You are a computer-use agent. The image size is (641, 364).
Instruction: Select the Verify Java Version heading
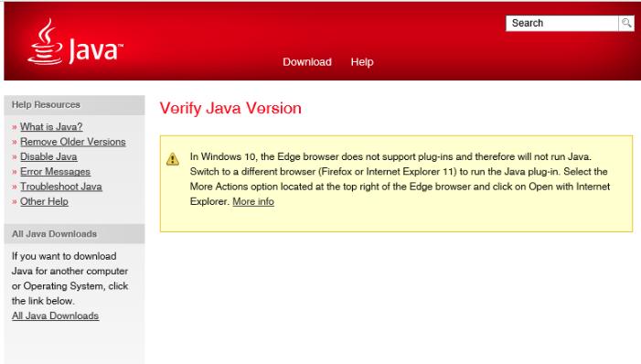point(230,109)
